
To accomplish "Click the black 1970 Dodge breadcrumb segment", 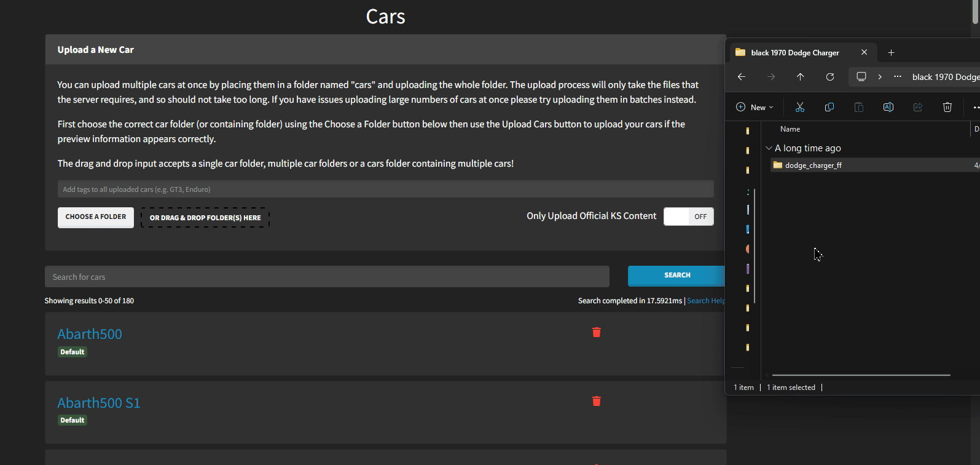I will tap(946, 77).
